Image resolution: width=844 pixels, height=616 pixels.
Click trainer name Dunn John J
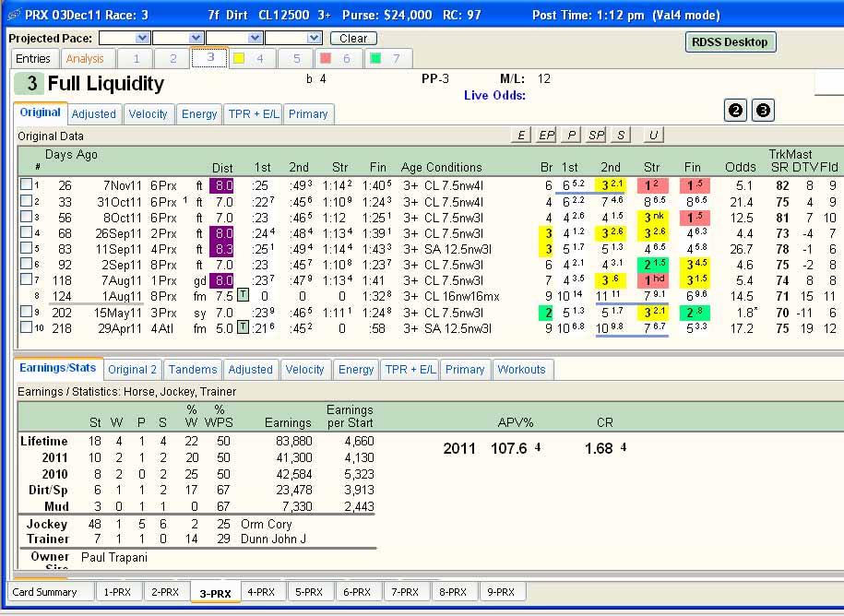click(273, 539)
